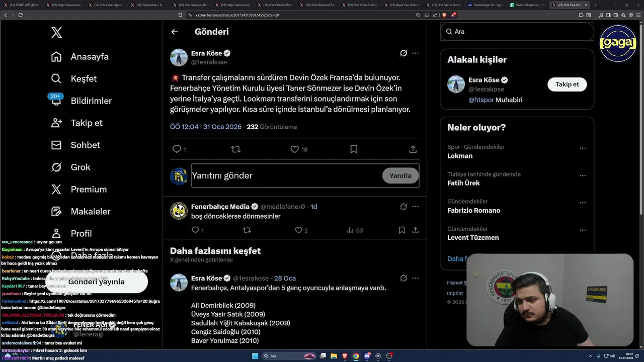This screenshot has width=644, height=362.
Task: Click the X logo in the sidebar
Action: [x=56, y=33]
